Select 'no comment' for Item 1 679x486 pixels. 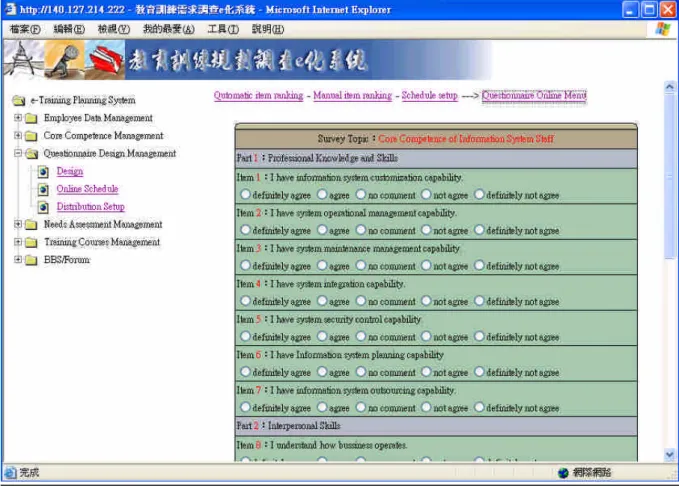click(x=361, y=194)
